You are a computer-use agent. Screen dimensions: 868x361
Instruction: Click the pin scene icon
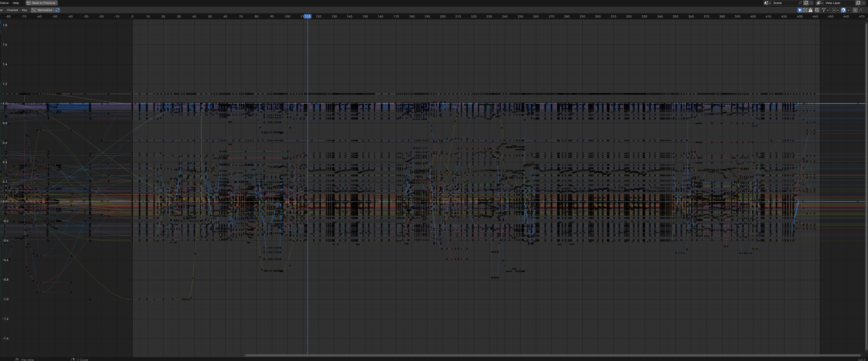tap(800, 3)
